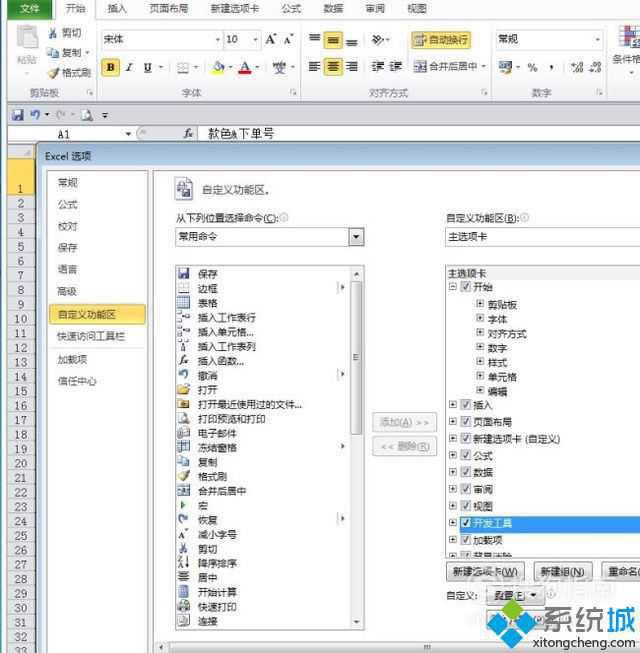Toggle the 加载项 checkbox in tab list
Screen dimensions: 640x653
click(466, 540)
